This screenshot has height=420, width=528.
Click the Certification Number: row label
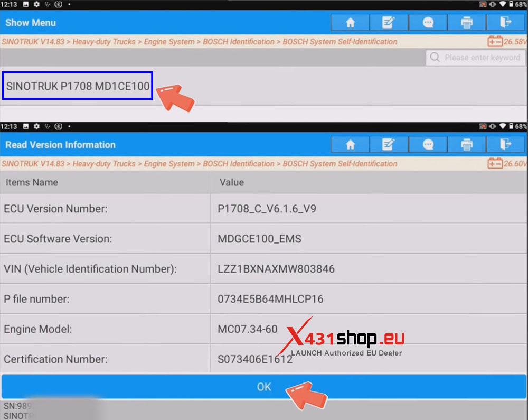[55, 359]
